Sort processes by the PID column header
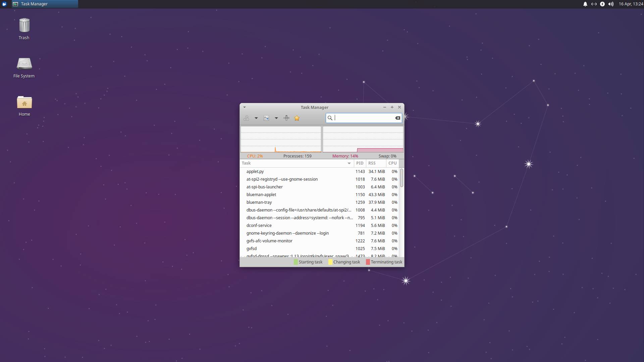Screen dimensions: 644x362 coord(360,163)
